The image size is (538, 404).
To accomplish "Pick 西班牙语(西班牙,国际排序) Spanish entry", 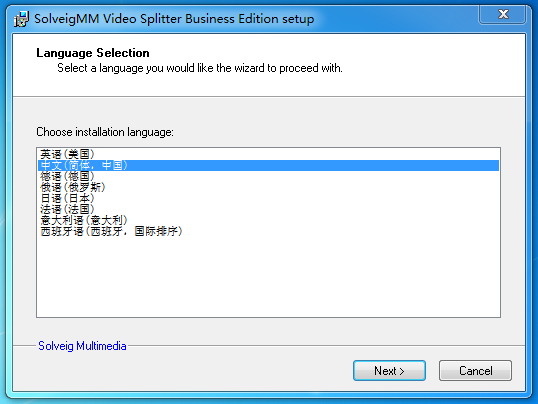I will coord(268,231).
